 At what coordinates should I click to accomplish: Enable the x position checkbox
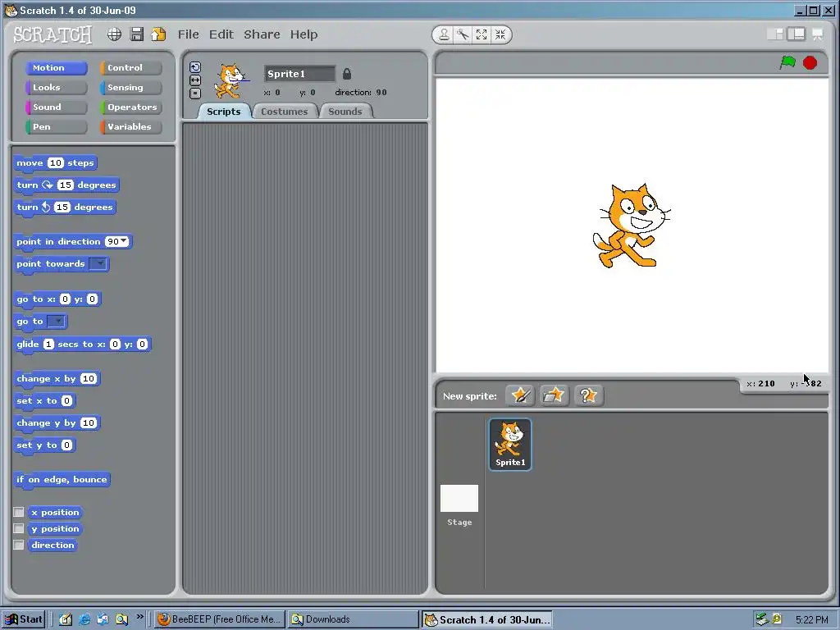pyautogui.click(x=19, y=512)
